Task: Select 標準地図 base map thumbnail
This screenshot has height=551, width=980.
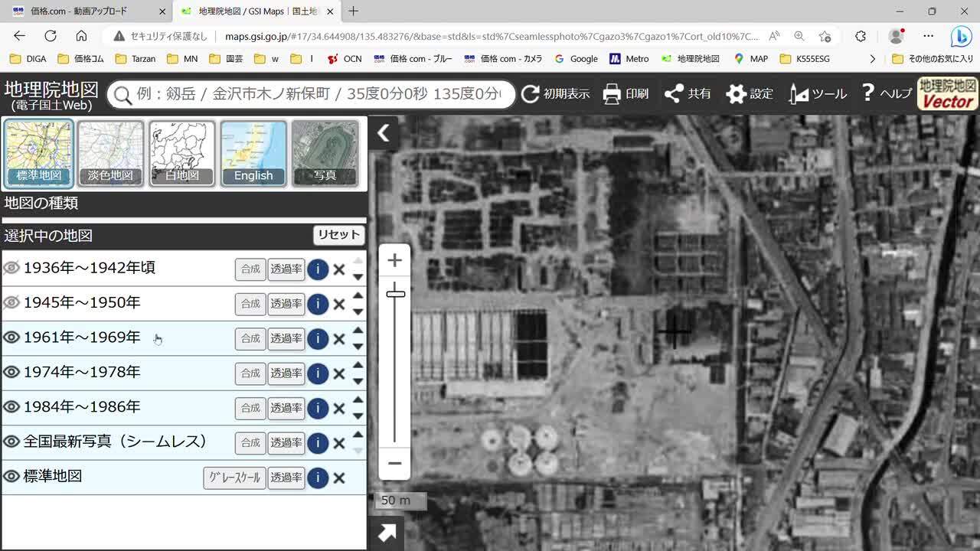Action: [x=38, y=154]
